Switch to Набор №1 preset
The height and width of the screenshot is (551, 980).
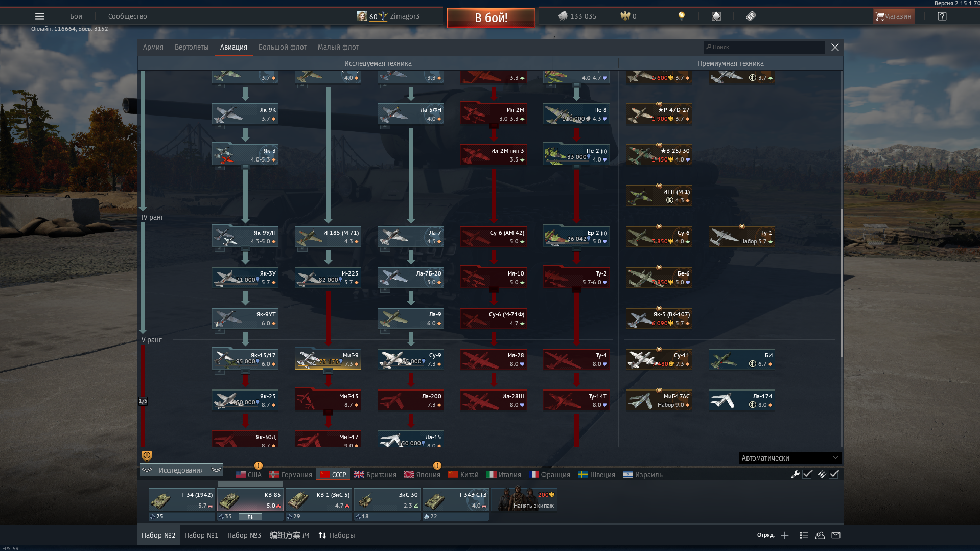click(x=201, y=535)
